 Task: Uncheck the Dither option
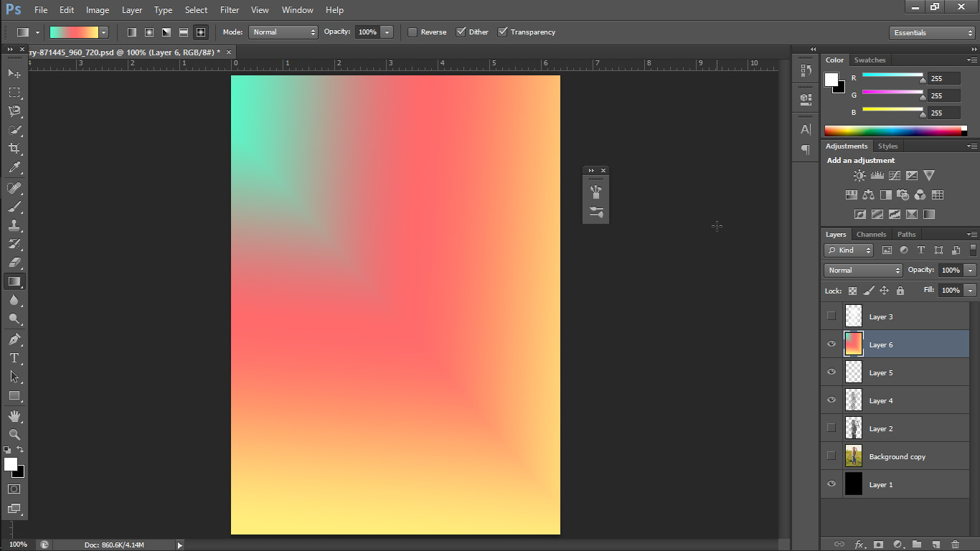[461, 32]
